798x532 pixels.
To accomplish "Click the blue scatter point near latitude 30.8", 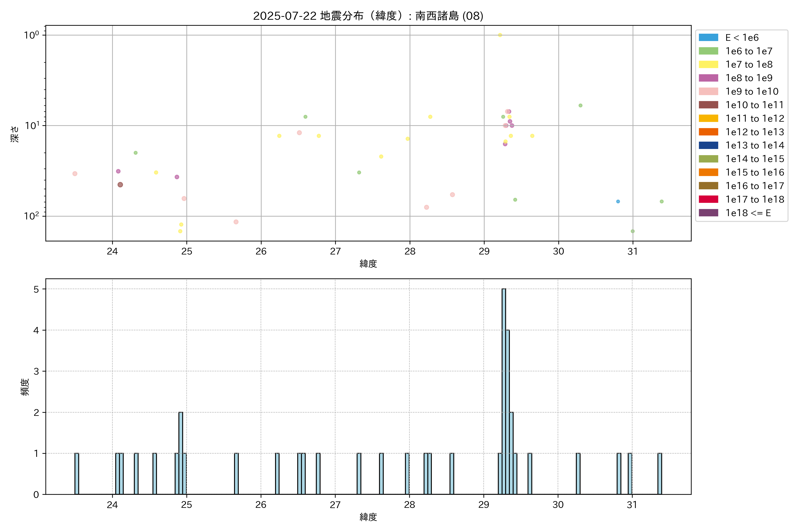I will pos(618,201).
